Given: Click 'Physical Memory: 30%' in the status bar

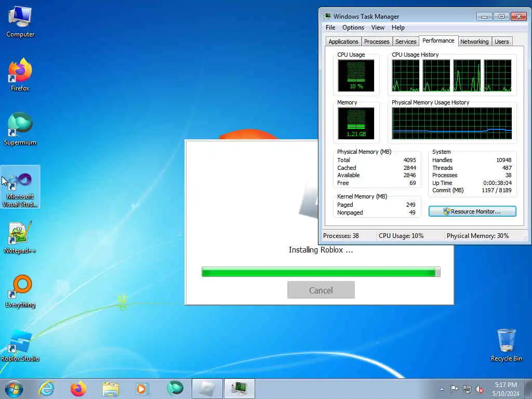Looking at the screenshot, I should pyautogui.click(x=477, y=236).
